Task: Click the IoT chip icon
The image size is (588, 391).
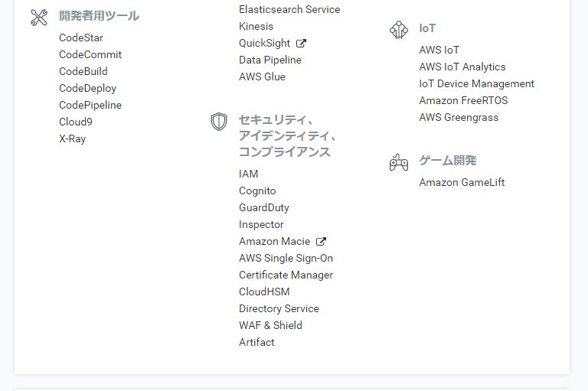Action: tap(399, 30)
